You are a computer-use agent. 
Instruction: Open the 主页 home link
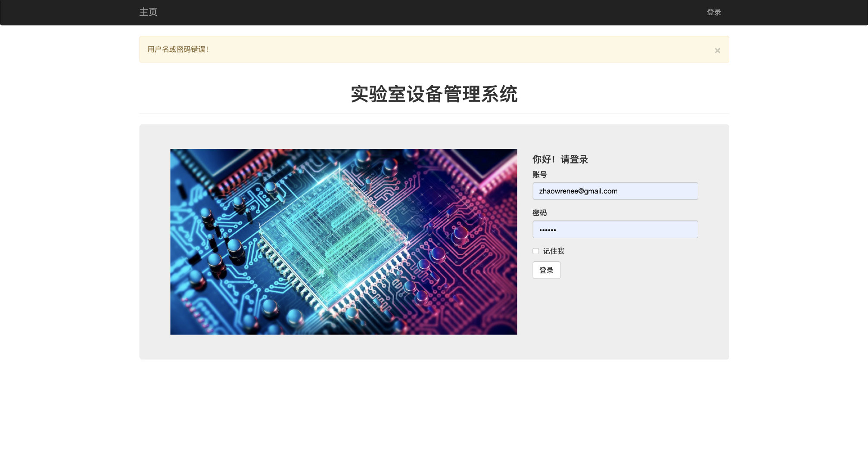148,12
